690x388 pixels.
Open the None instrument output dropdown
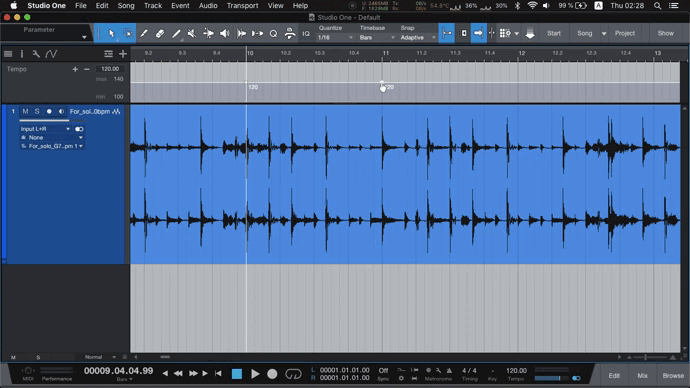point(52,138)
